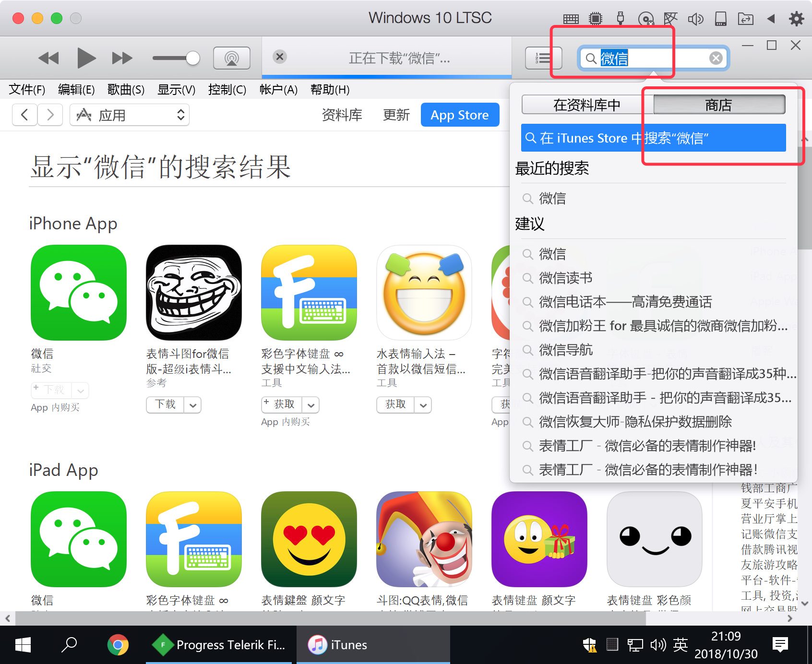Open taskbar search magnifier
This screenshot has height=664, width=812.
[x=69, y=645]
